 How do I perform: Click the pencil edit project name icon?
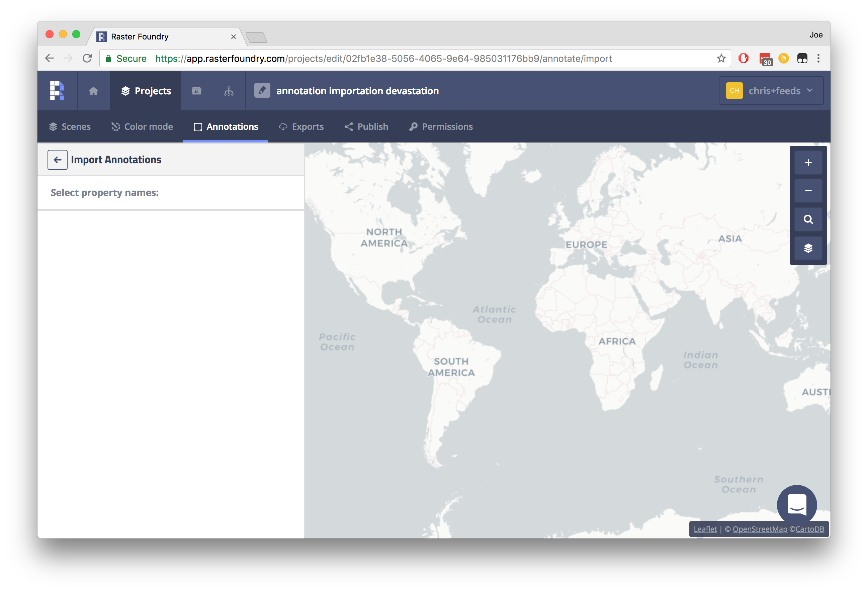[x=262, y=91]
